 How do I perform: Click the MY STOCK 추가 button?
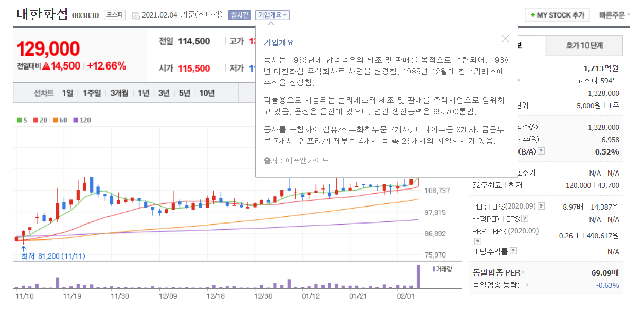click(557, 15)
